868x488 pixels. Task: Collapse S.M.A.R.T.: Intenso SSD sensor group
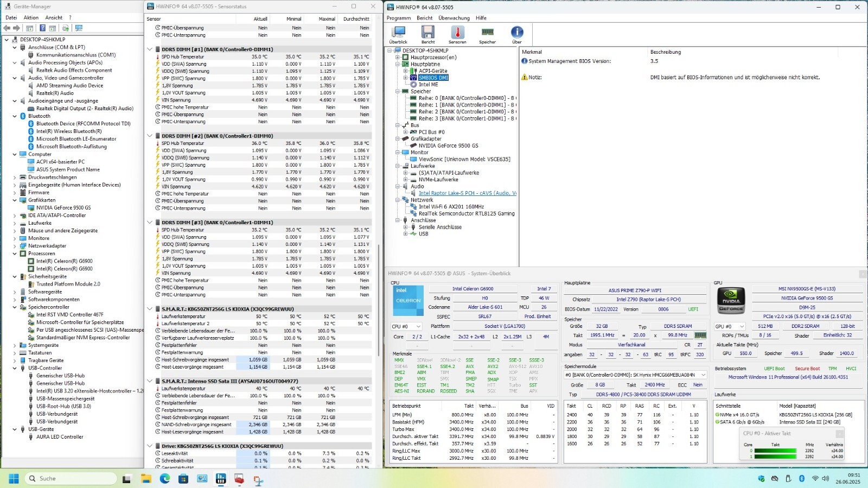point(150,381)
